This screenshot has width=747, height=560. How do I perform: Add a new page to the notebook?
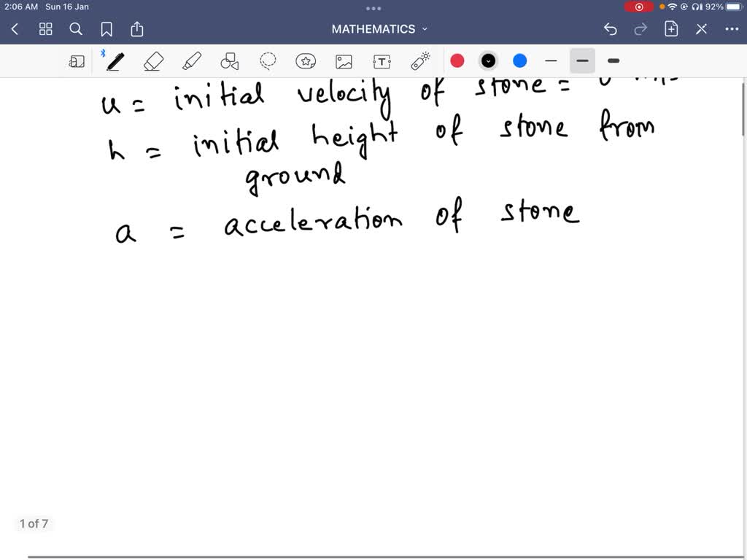pyautogui.click(x=670, y=28)
